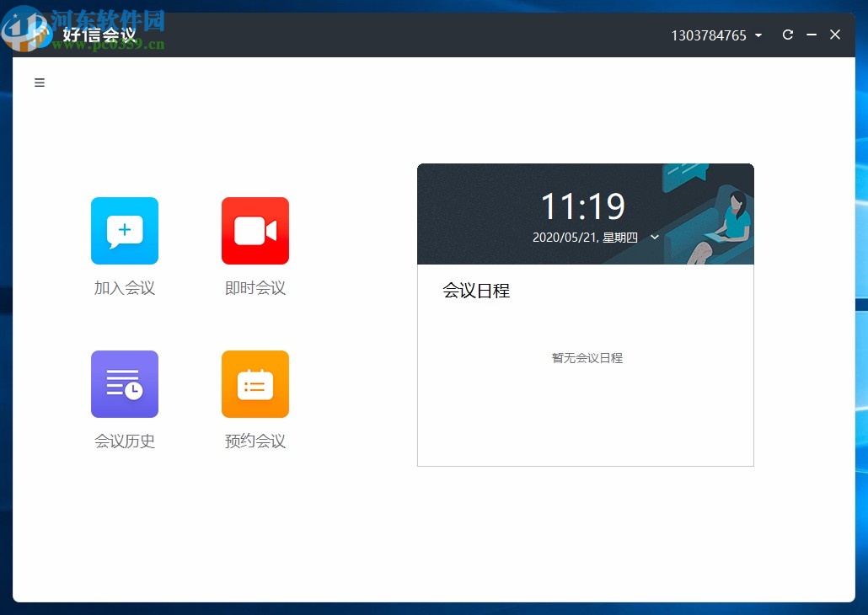Schedule a meeting using 预约会议 icon
Viewport: 868px width, 615px height.
click(255, 383)
